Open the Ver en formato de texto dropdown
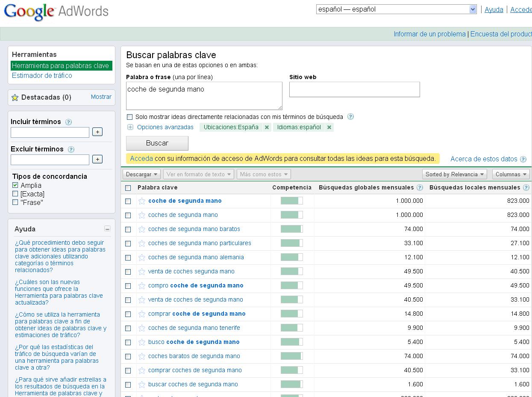This screenshot has height=397, width=532. tap(199, 174)
